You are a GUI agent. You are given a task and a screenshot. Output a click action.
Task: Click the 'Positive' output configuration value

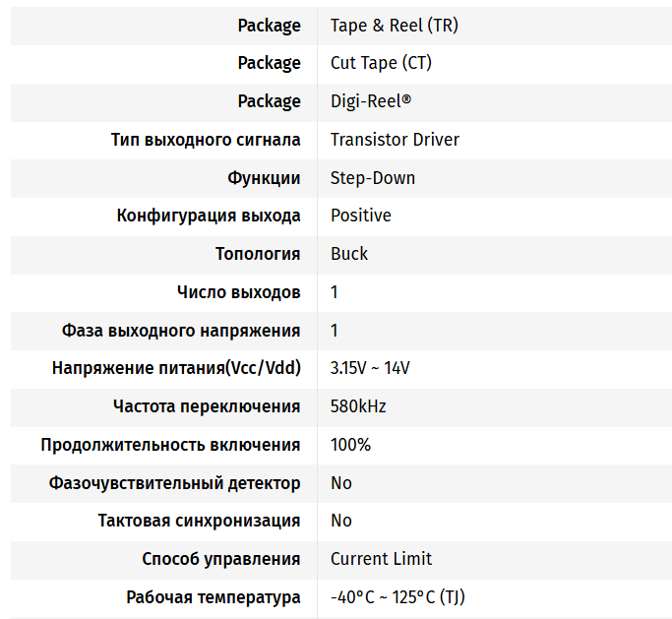point(360,216)
